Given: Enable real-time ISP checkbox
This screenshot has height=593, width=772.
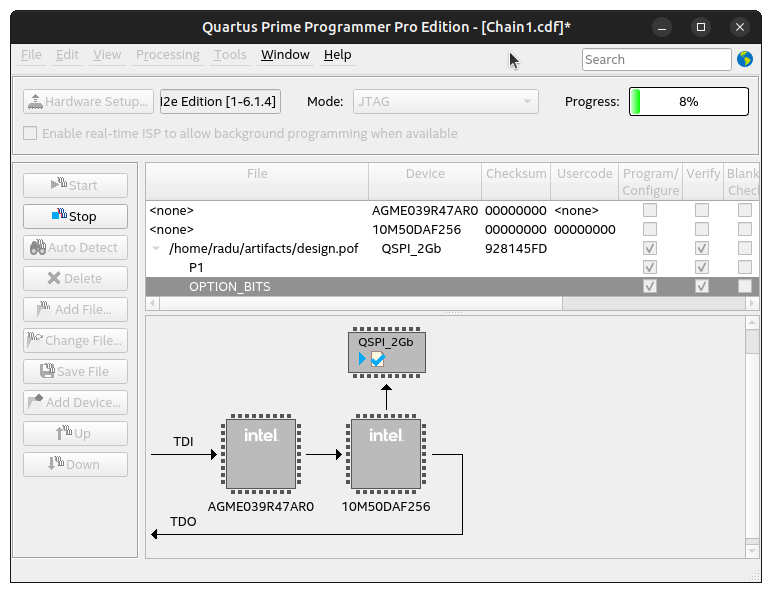Looking at the screenshot, I should coord(30,133).
